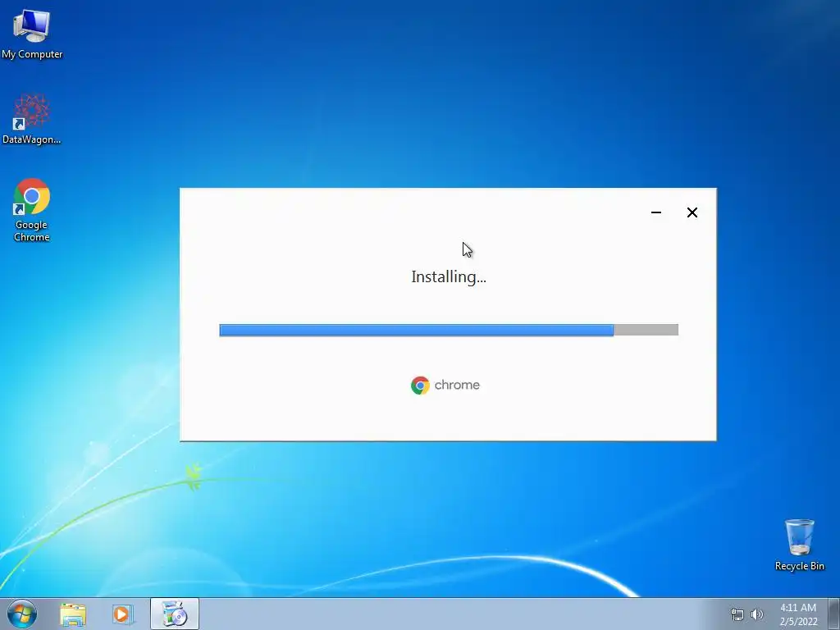The height and width of the screenshot is (630, 840).
Task: Select the My Computer desktop icon
Action: (x=32, y=33)
